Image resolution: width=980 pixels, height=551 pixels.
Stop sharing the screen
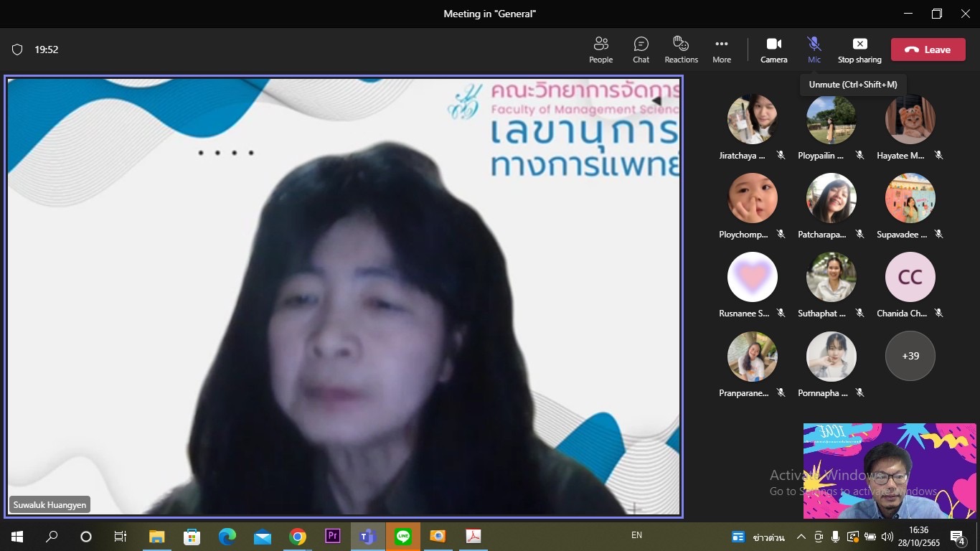859,50
